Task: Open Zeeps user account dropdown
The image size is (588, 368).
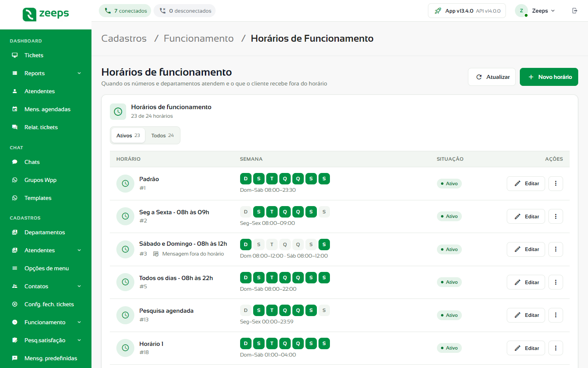Action: click(x=535, y=11)
